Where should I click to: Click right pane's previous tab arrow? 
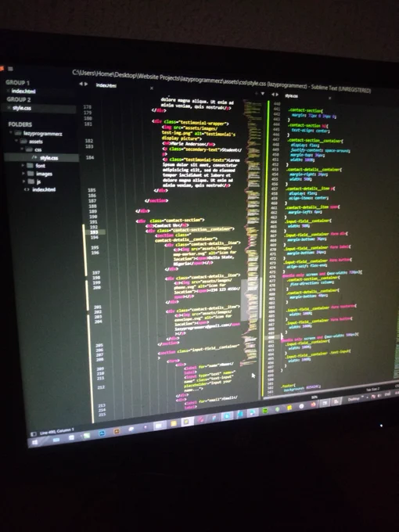(273, 95)
